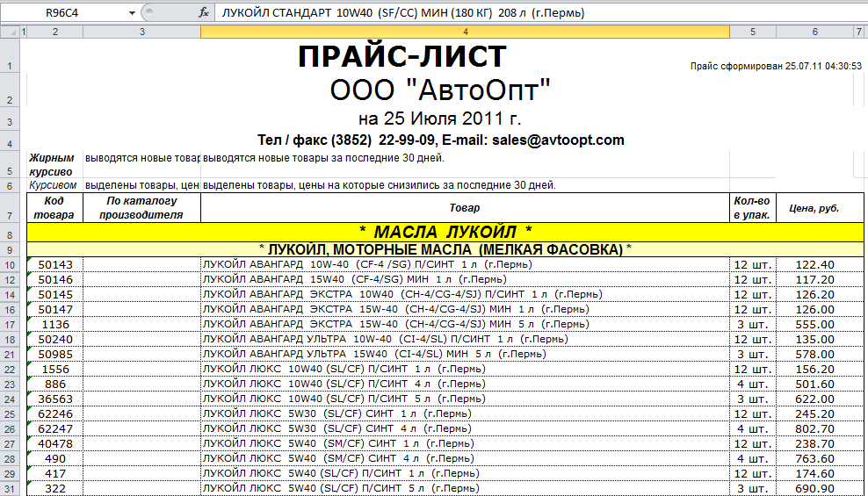Click price 578.00

coord(814,355)
